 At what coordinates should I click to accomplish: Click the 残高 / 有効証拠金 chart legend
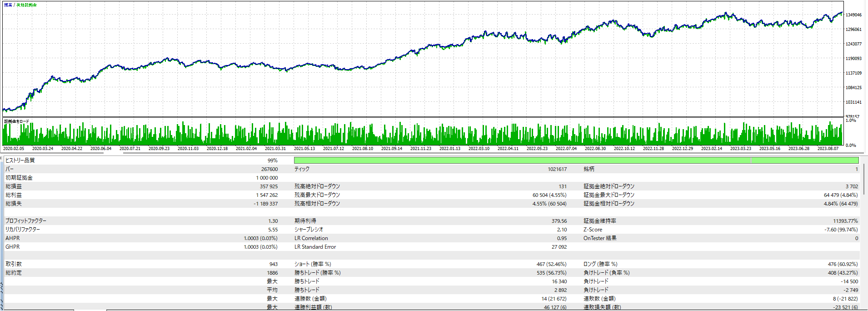tap(20, 5)
